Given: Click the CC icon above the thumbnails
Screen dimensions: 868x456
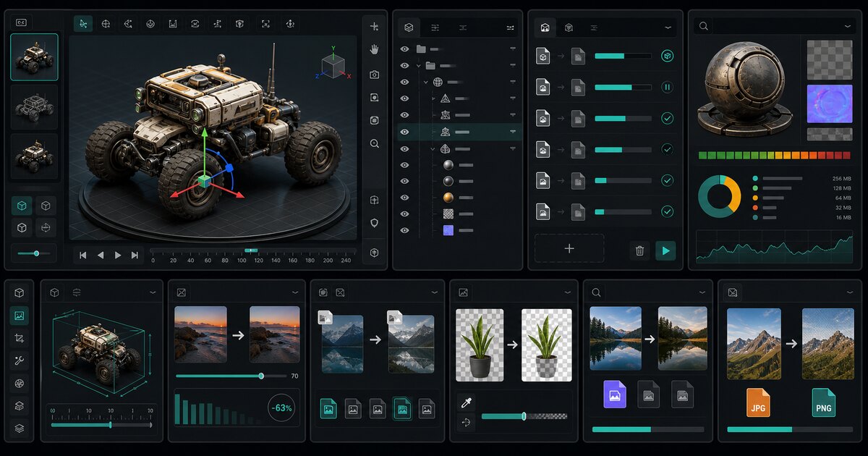Looking at the screenshot, I should (21, 23).
